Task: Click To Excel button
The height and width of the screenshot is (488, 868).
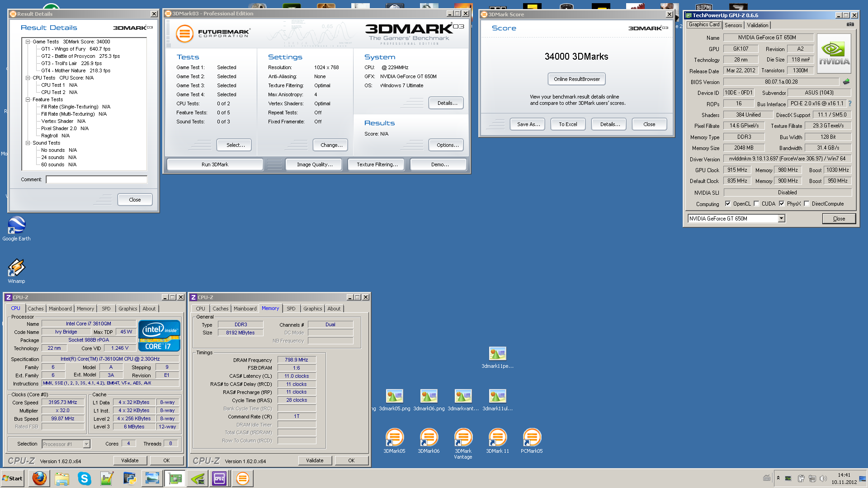Action: [568, 124]
